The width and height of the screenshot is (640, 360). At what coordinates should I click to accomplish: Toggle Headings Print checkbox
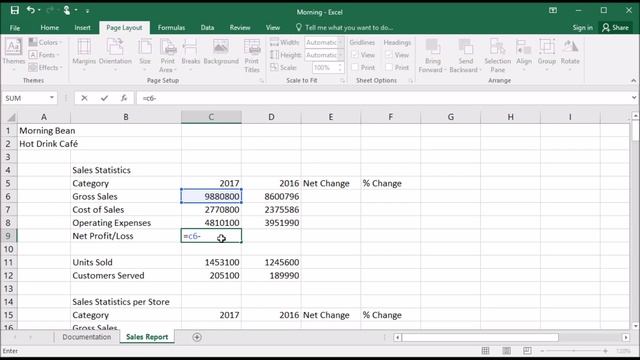click(x=389, y=67)
